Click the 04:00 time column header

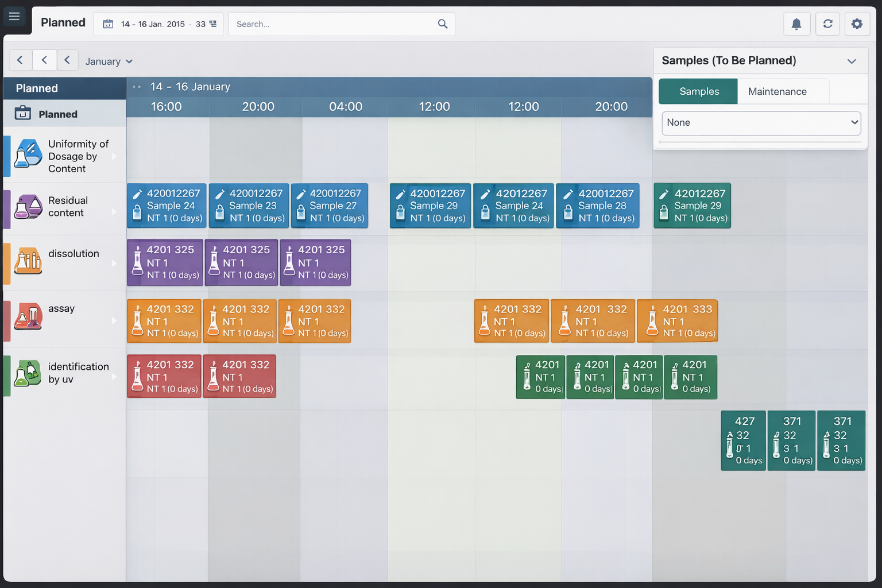(x=345, y=107)
